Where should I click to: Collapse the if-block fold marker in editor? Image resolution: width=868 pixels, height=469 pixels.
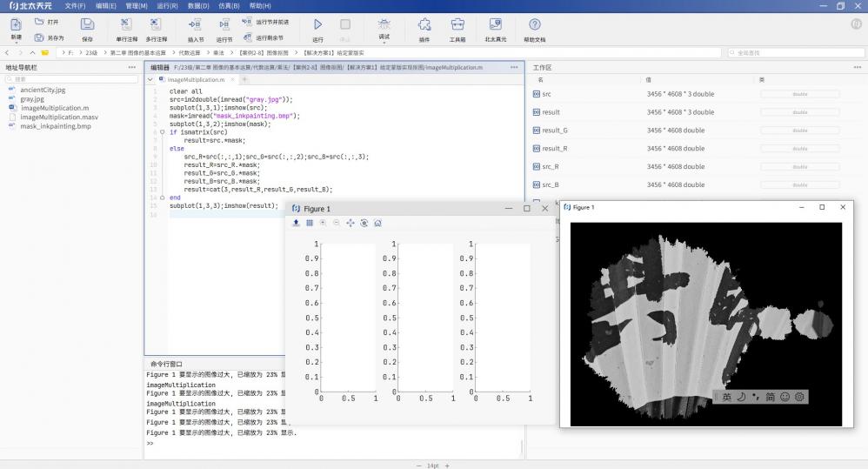coord(162,132)
